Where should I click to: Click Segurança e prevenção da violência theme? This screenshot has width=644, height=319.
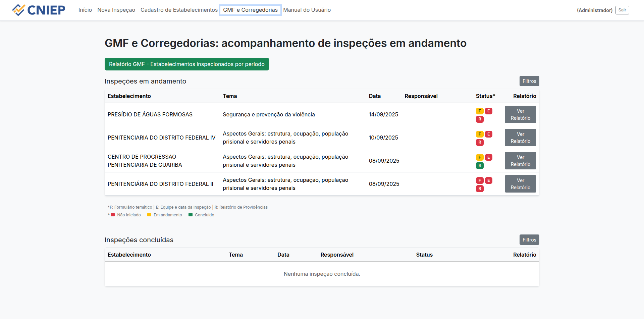tap(269, 114)
